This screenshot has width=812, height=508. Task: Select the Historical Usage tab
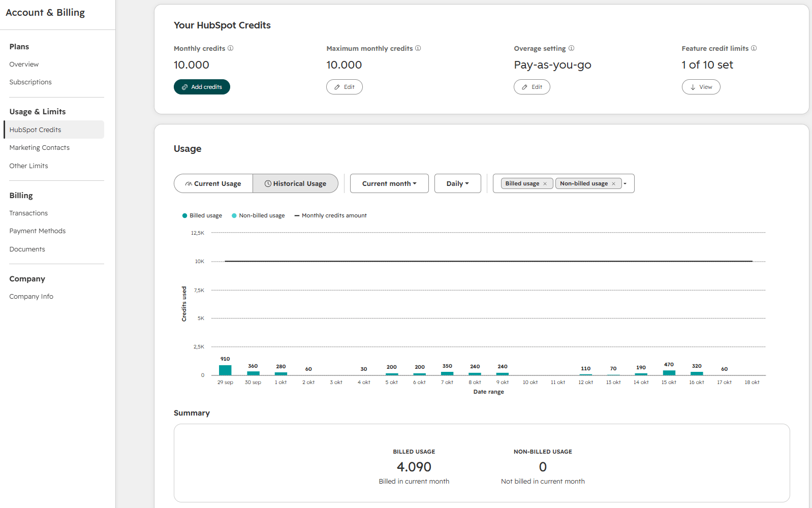click(x=296, y=183)
